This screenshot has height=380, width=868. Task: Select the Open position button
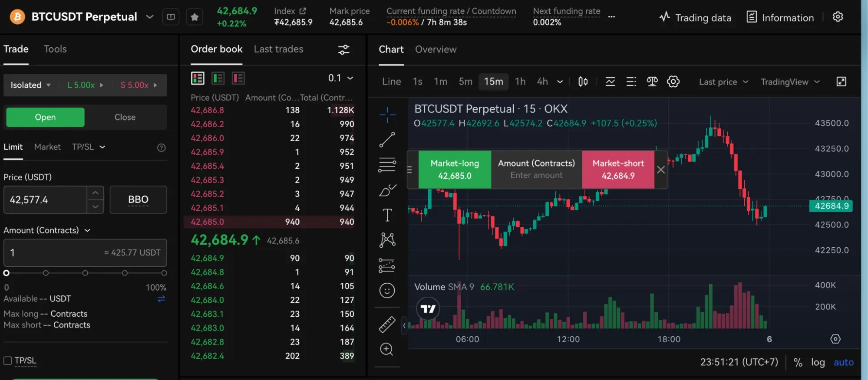[45, 117]
